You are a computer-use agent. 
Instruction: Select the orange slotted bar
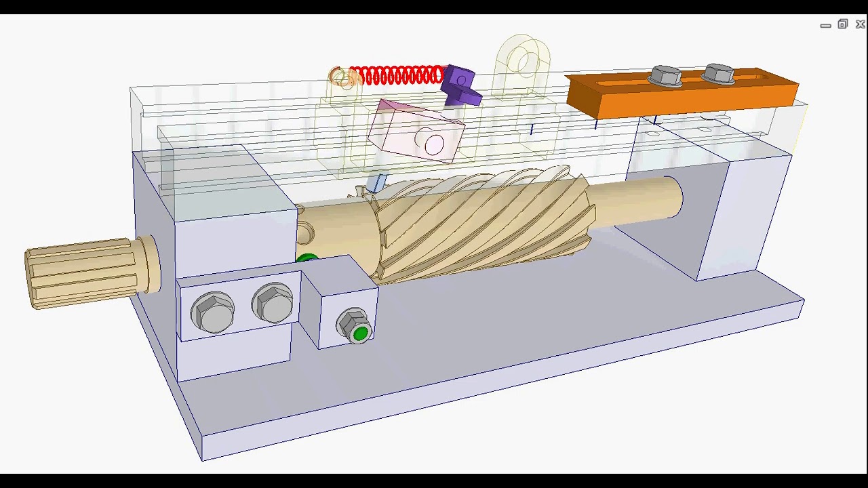[x=682, y=94]
